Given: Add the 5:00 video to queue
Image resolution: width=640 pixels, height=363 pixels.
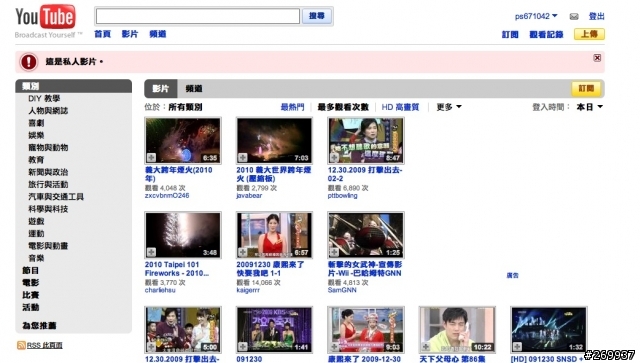Looking at the screenshot, I should pos(151,347).
